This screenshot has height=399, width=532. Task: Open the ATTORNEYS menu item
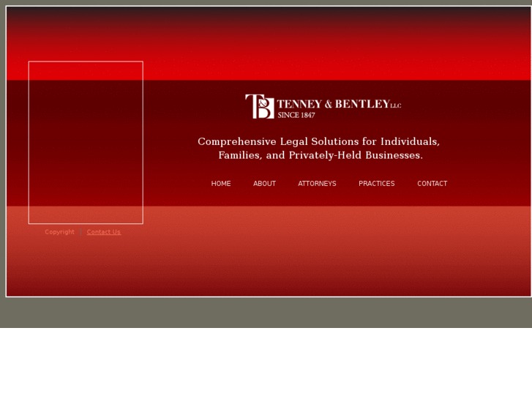317,184
